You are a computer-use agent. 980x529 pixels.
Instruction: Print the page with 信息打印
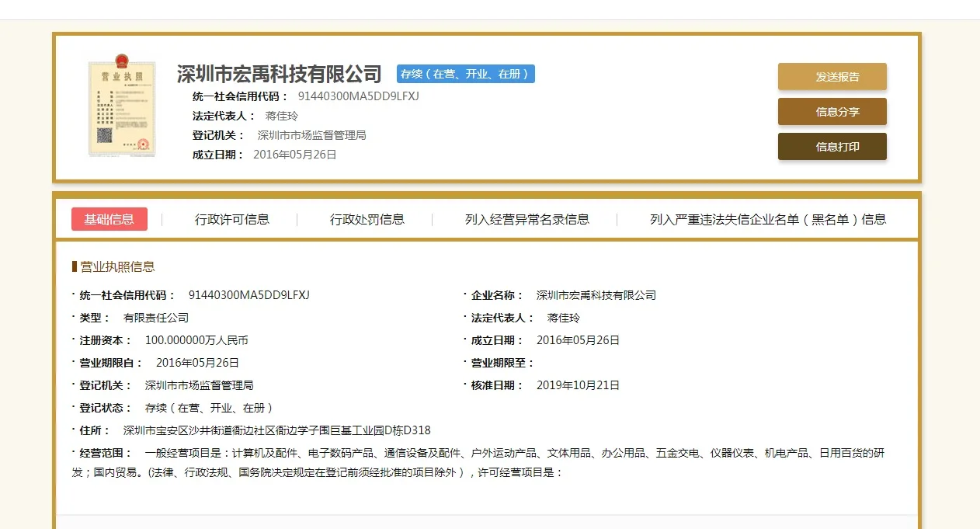(x=832, y=146)
